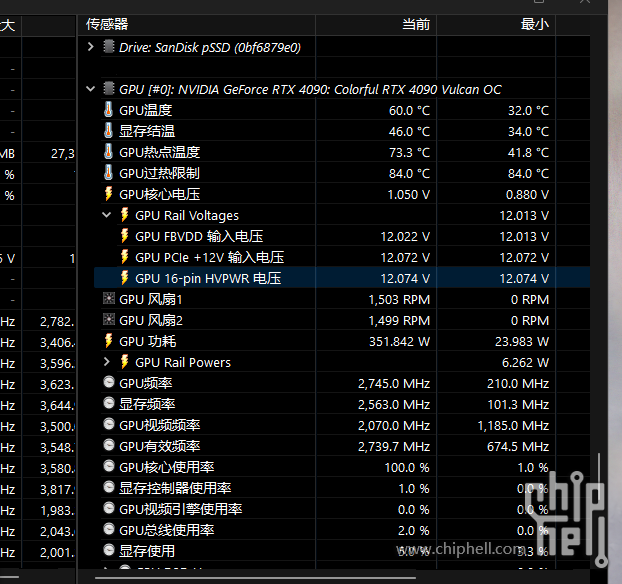Click fan icon beside GPU 风扇2
The image size is (622, 584).
(109, 319)
